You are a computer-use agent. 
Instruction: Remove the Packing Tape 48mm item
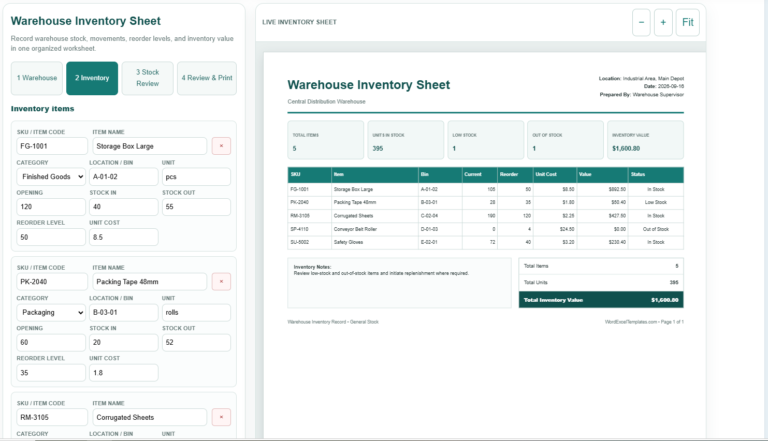221,282
